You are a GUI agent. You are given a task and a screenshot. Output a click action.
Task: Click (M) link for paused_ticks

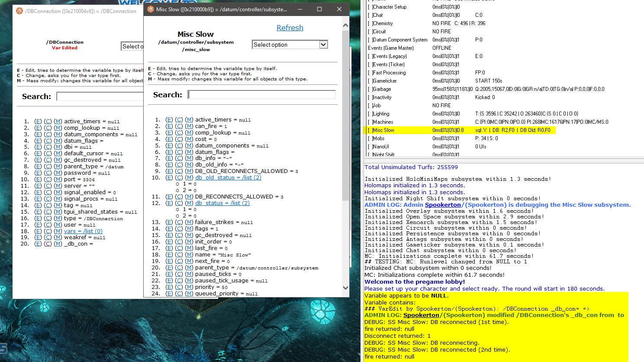point(189,274)
